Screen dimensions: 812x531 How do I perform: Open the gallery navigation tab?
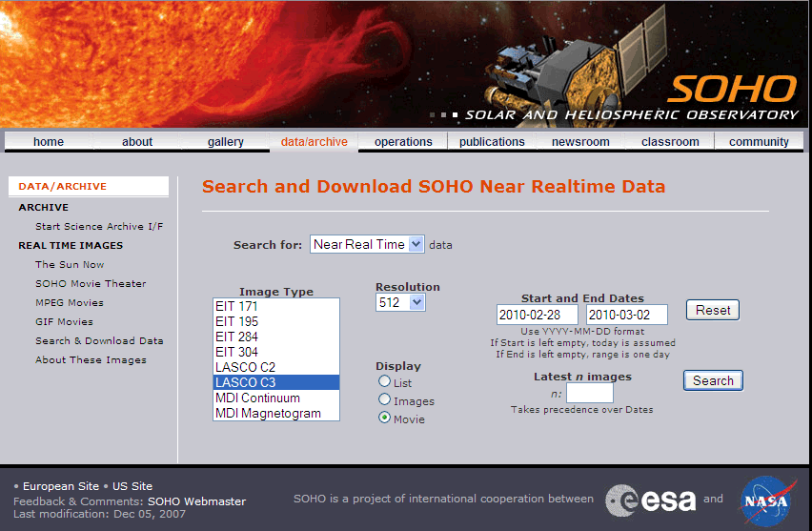coord(226,142)
